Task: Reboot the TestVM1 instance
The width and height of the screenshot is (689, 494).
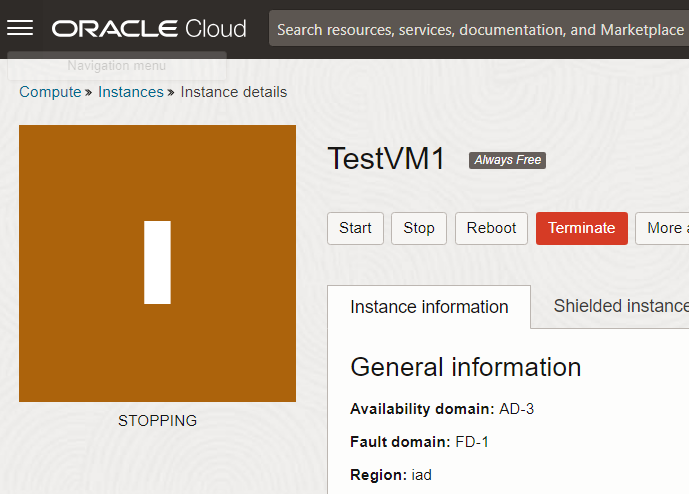Action: pos(491,228)
